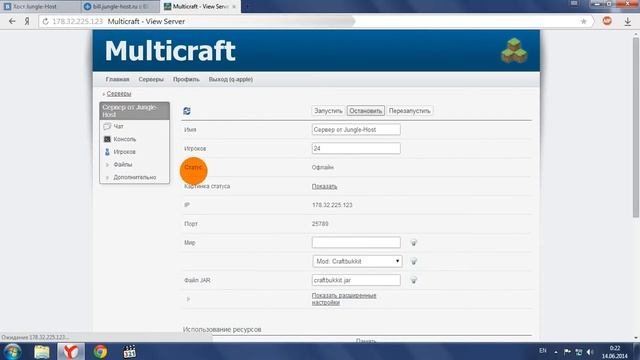Open Серверы menu item

pos(151,80)
